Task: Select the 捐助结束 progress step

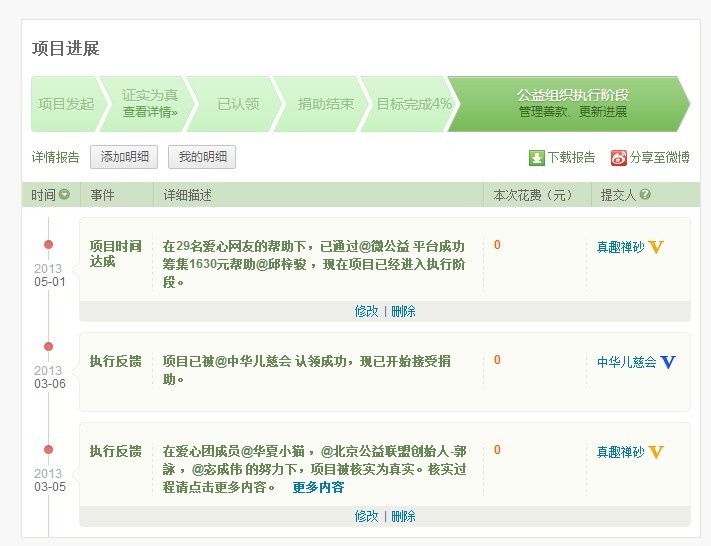Action: click(325, 104)
